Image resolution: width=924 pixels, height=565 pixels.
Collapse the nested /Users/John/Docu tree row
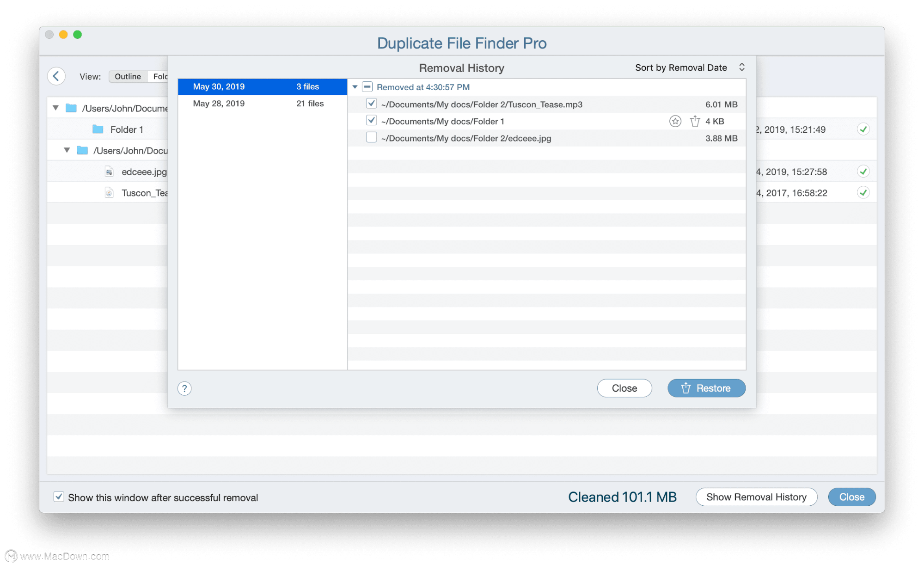67,150
